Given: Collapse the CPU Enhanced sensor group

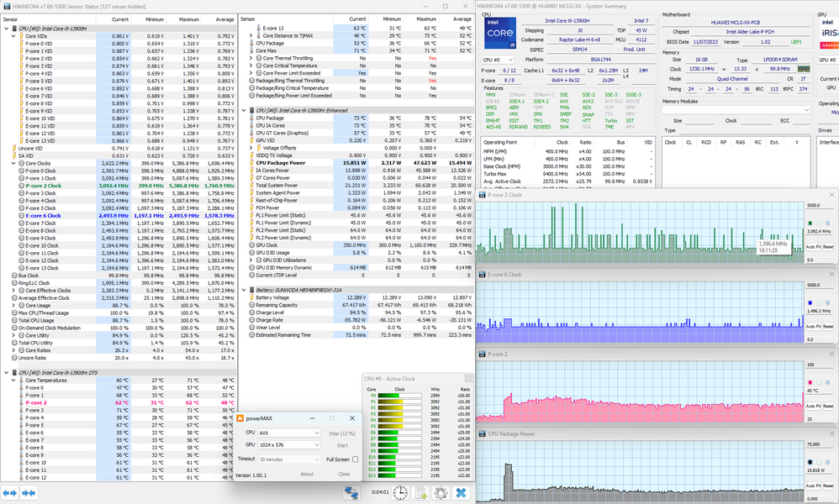Looking at the screenshot, I should (x=244, y=110).
